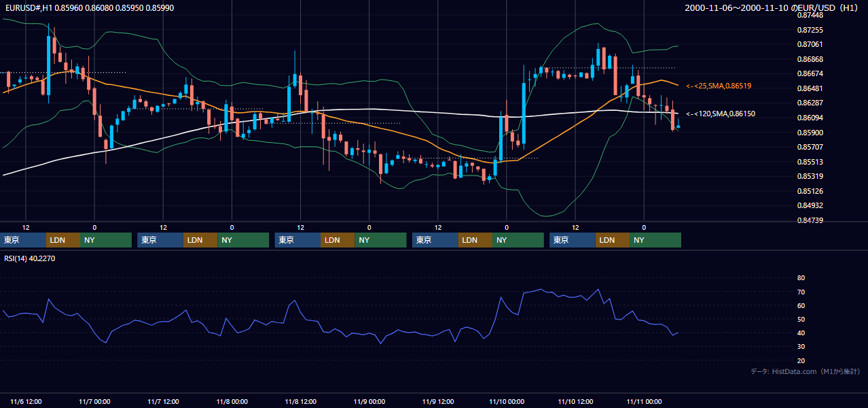Click price axis value 0.86287
This screenshot has width=868, height=408.
click(x=809, y=103)
